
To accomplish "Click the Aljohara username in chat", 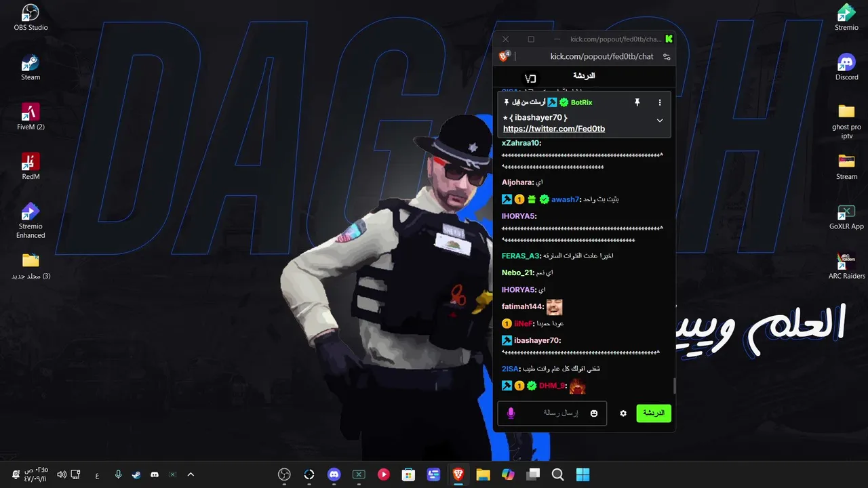I will (517, 182).
